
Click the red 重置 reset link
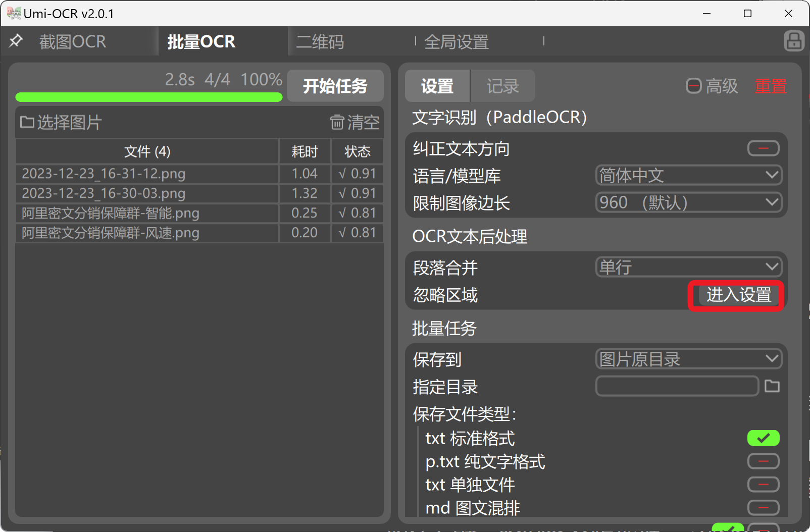pyautogui.click(x=771, y=86)
